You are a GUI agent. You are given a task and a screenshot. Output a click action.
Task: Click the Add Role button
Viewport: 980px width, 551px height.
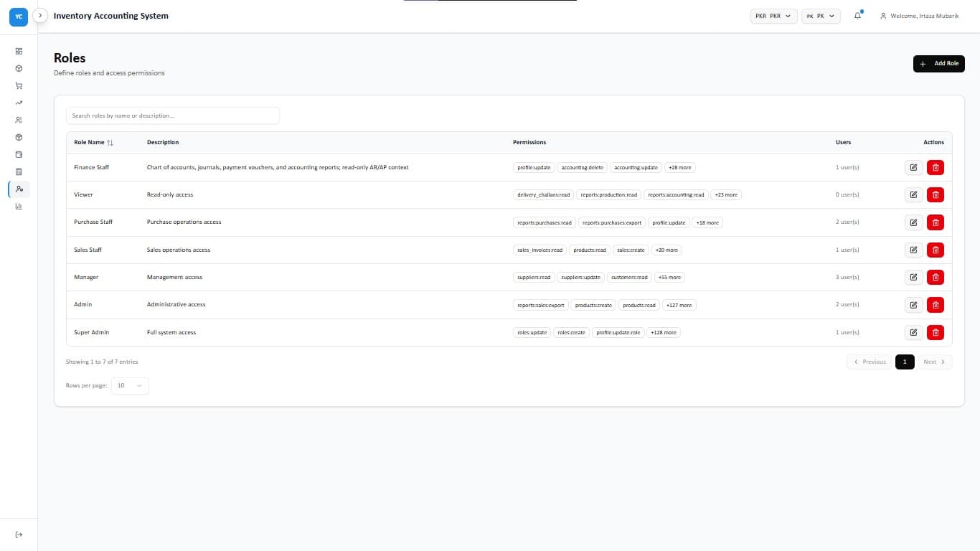pos(939,64)
